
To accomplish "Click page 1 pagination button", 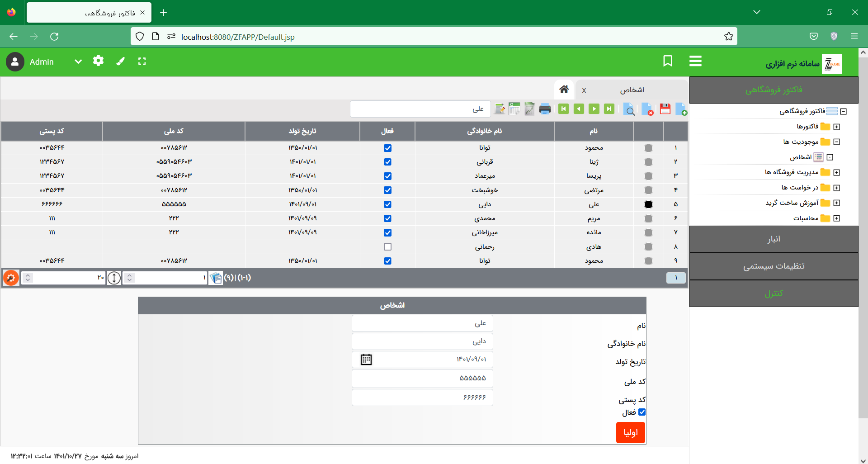I will (x=676, y=278).
